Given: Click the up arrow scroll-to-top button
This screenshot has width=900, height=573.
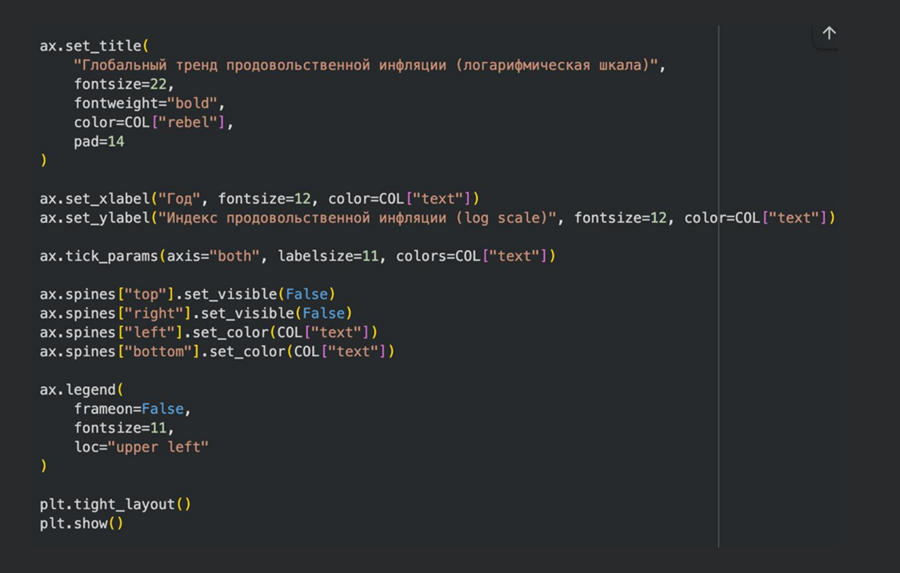Looking at the screenshot, I should (828, 34).
